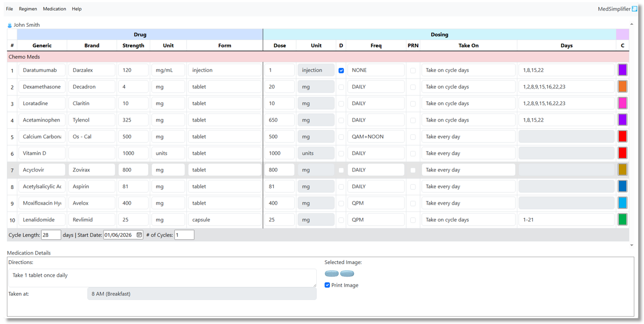Open Take On dropdown for Vitamin D

point(469,153)
